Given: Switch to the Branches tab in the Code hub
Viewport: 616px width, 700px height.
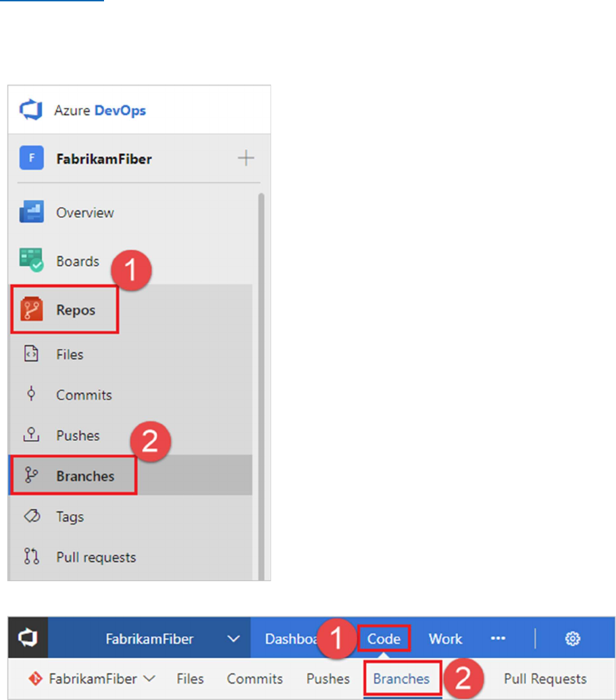Looking at the screenshot, I should [x=401, y=679].
